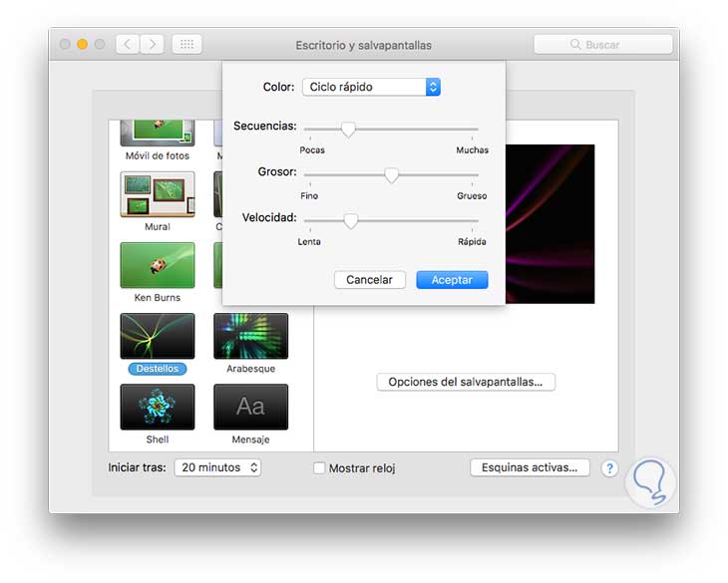Open Opciones del salvapantallas button
728x583 pixels.
point(466,382)
